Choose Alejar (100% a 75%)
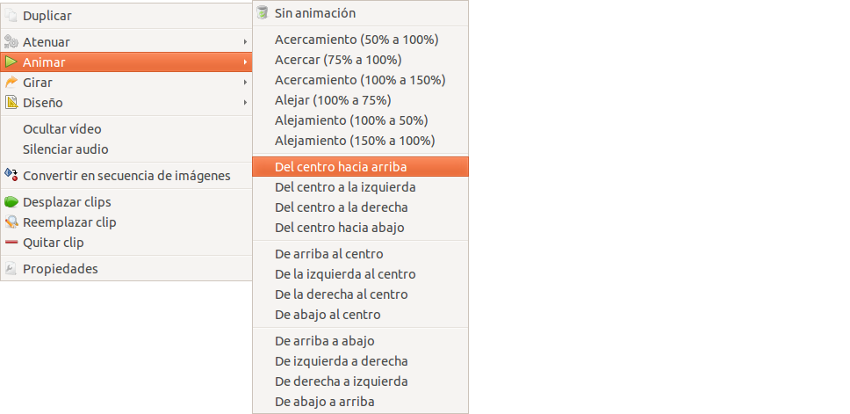Screen dimensions: 850x414 (x=360, y=100)
